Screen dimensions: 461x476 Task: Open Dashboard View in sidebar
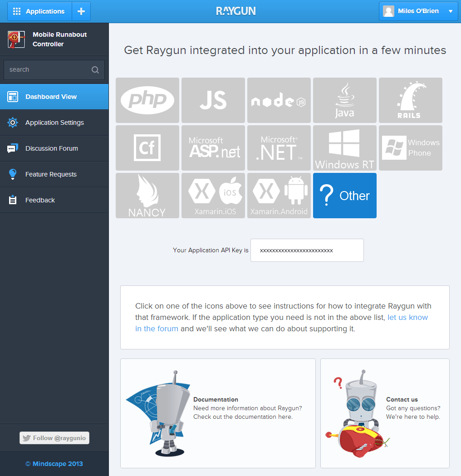[x=54, y=97]
